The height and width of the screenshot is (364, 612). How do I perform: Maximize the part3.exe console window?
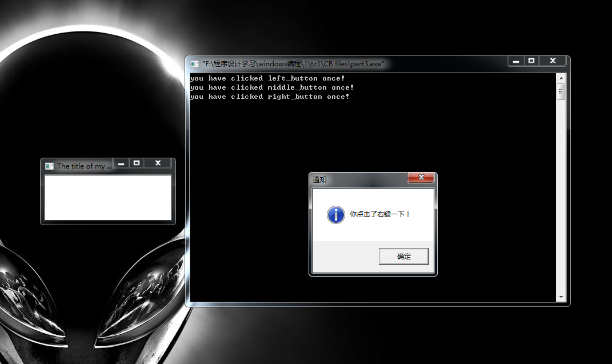531,61
